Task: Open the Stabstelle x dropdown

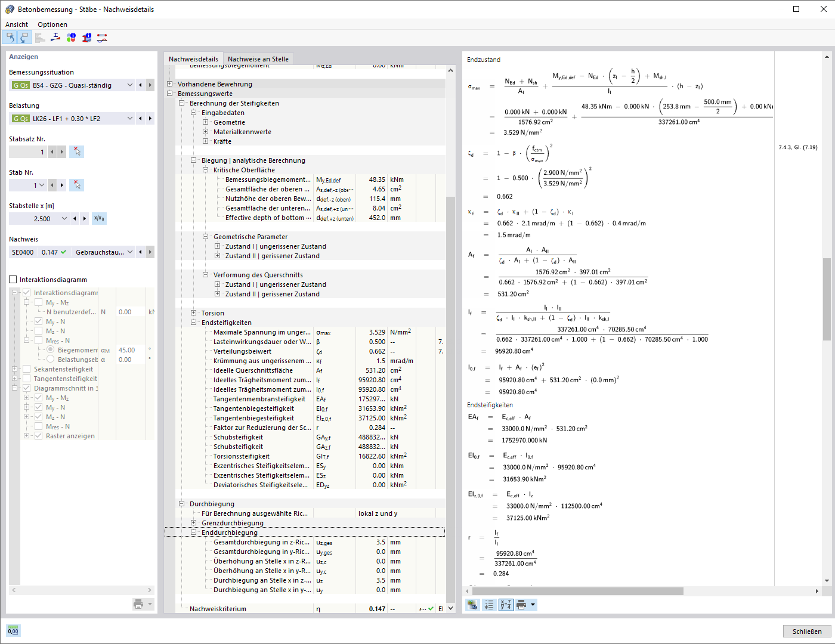Action: tap(64, 219)
